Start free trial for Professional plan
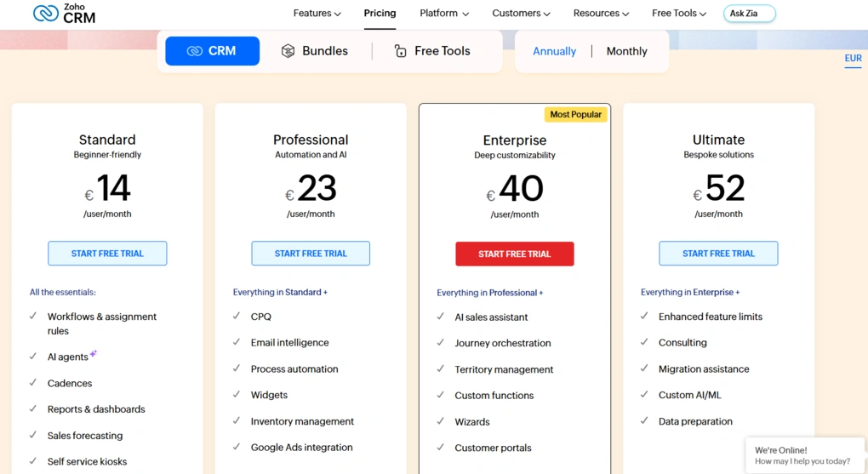This screenshot has height=474, width=868. pyautogui.click(x=311, y=254)
